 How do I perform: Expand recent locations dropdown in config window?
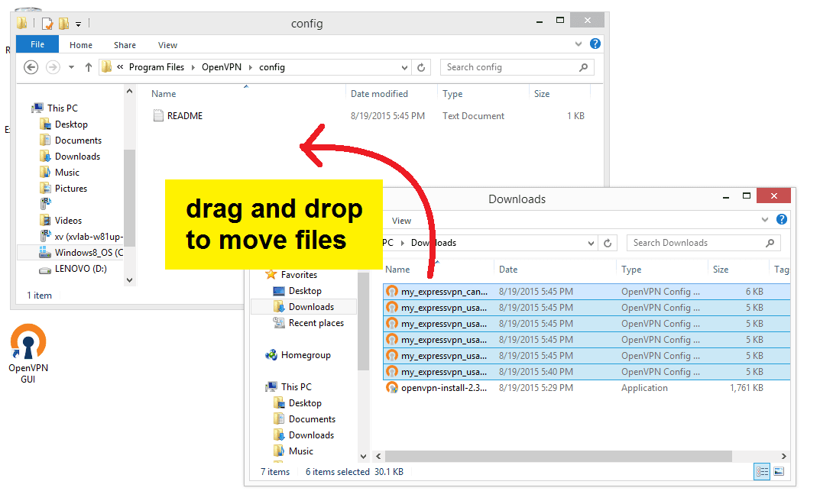tap(72, 67)
